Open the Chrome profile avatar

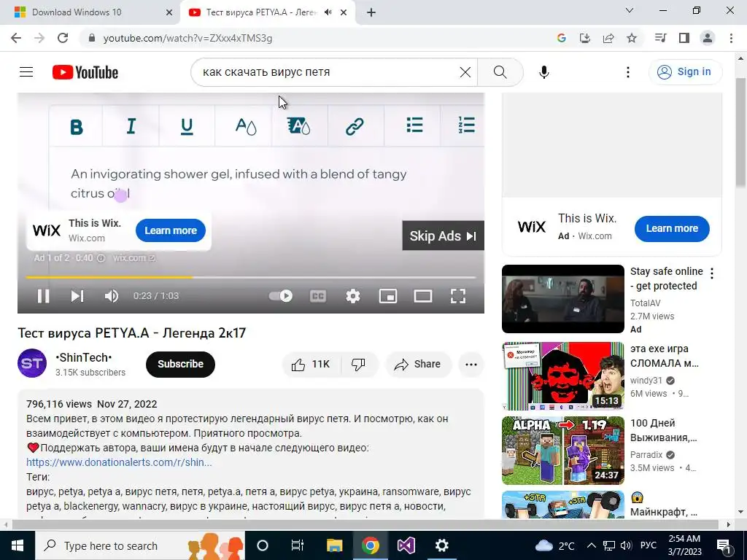pyautogui.click(x=708, y=38)
